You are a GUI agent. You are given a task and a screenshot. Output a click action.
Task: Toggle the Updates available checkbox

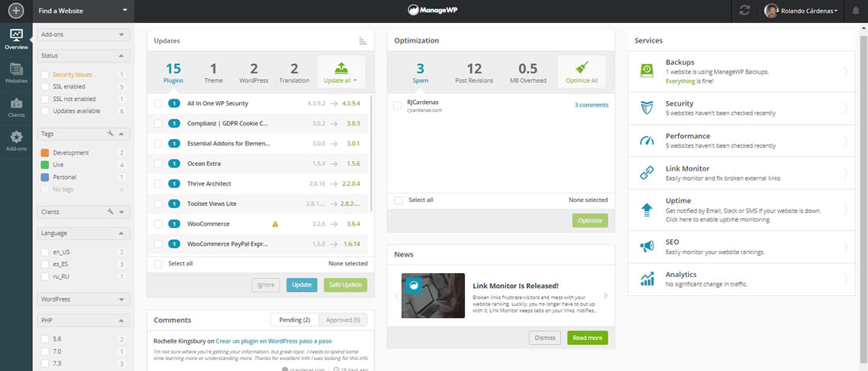coord(45,111)
